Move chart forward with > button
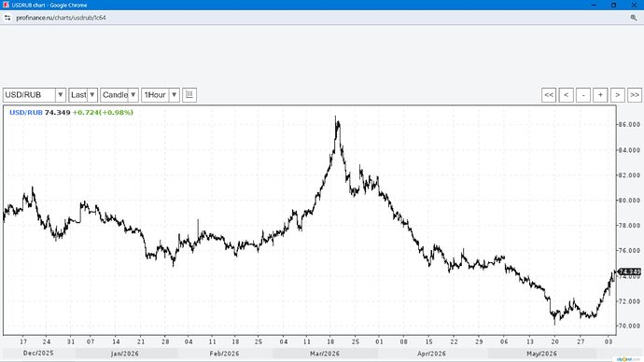Screen dimensions: 644x362 coord(617,95)
